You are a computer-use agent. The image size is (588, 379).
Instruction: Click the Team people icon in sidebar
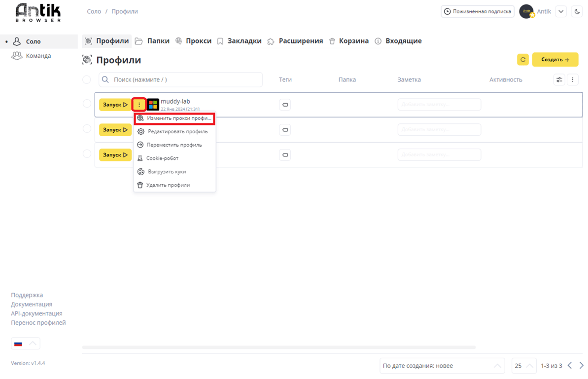pyautogui.click(x=17, y=56)
